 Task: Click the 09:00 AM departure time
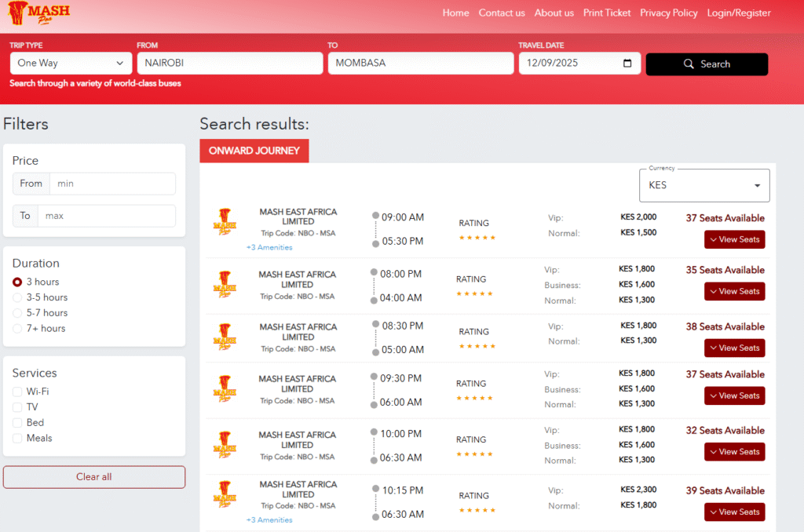[403, 217]
